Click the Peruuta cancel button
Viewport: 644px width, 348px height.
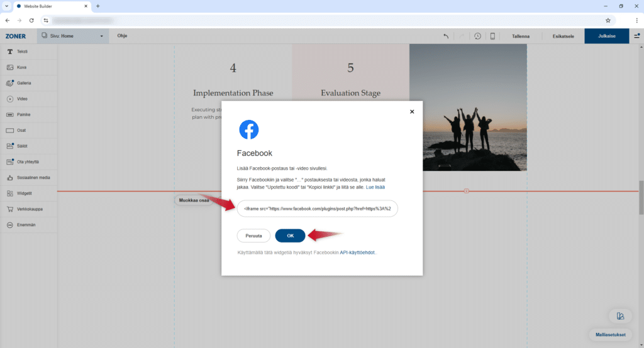coord(253,236)
